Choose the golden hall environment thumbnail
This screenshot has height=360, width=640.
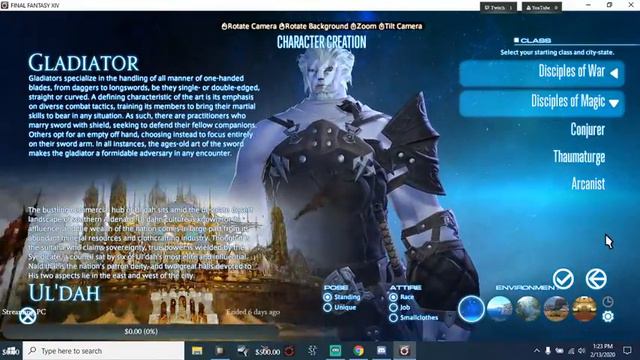point(584,309)
